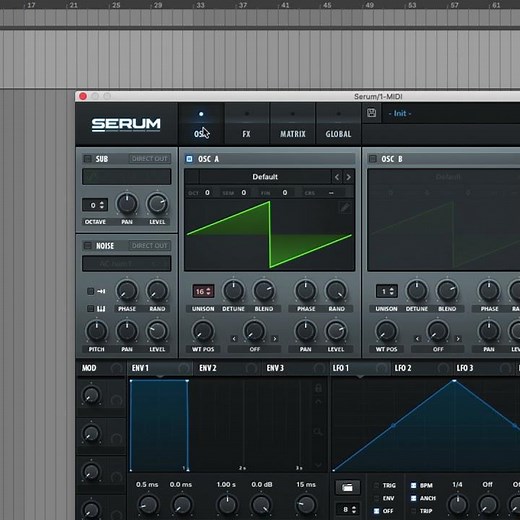Click the LFO 1 drag-assign source icon
Screen dimensions: 520x520
[381, 368]
